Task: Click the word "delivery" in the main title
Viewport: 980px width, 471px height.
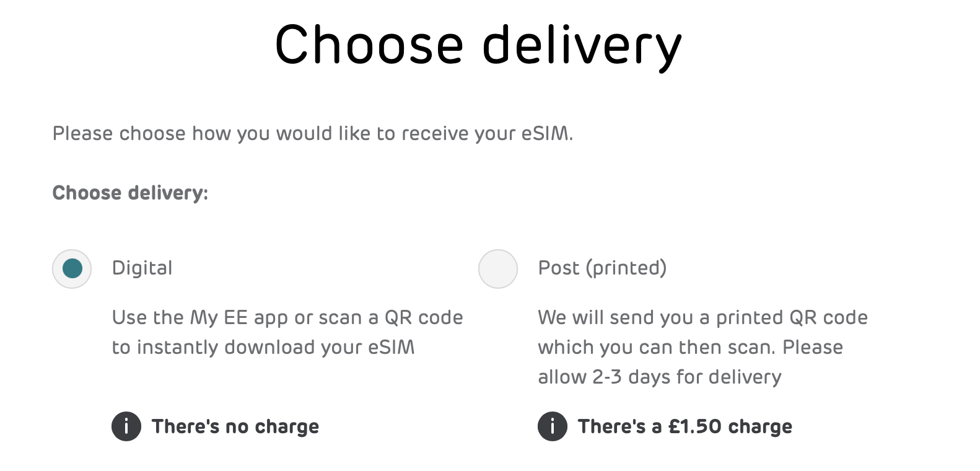Action: click(x=582, y=47)
